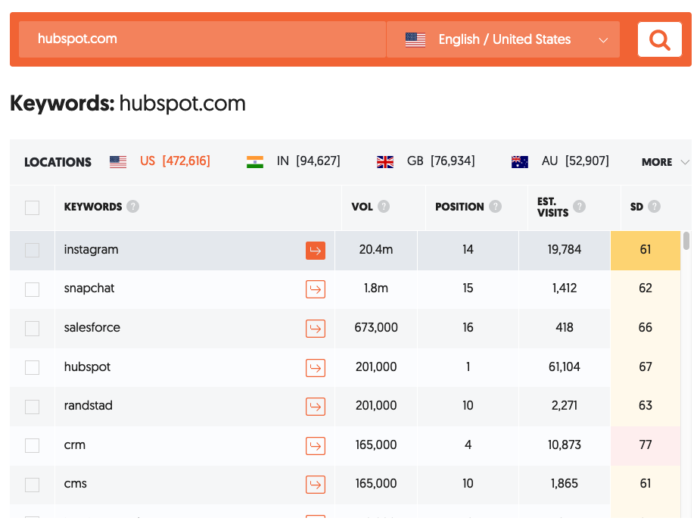The height and width of the screenshot is (524, 700).
Task: Check the instagram row checkbox
Action: [x=32, y=250]
